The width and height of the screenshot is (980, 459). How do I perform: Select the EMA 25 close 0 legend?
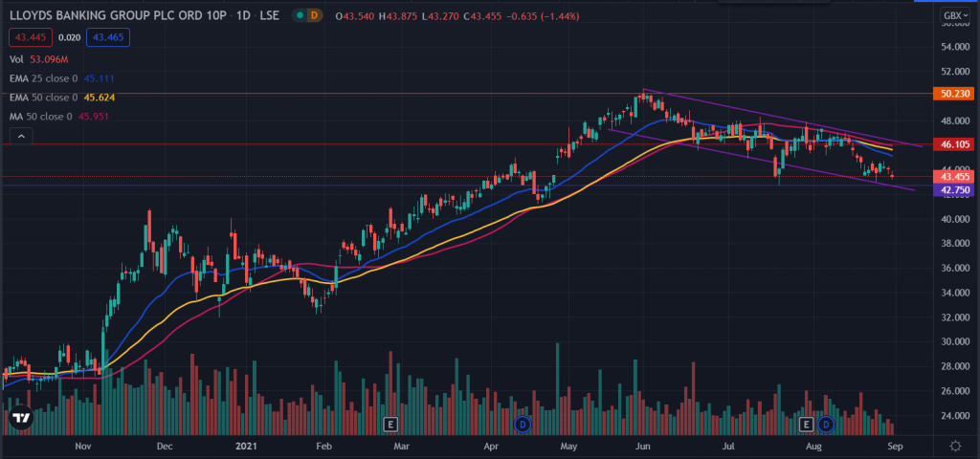61,78
